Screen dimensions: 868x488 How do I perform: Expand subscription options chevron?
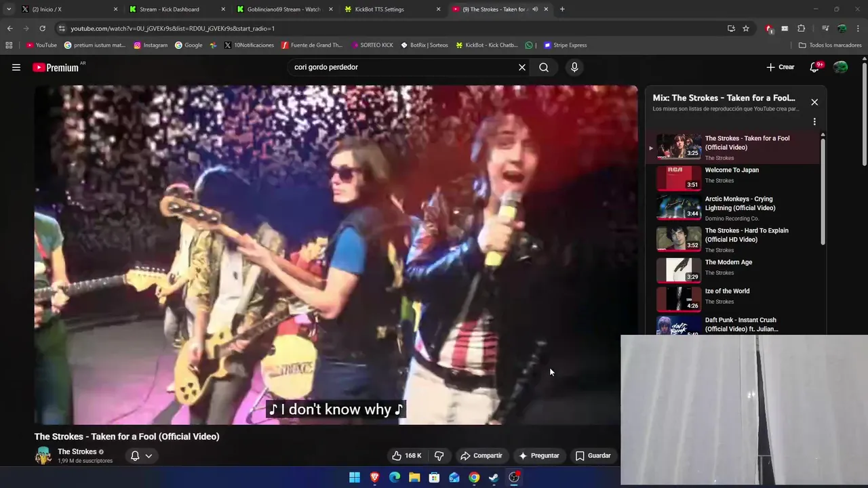pos(149,455)
